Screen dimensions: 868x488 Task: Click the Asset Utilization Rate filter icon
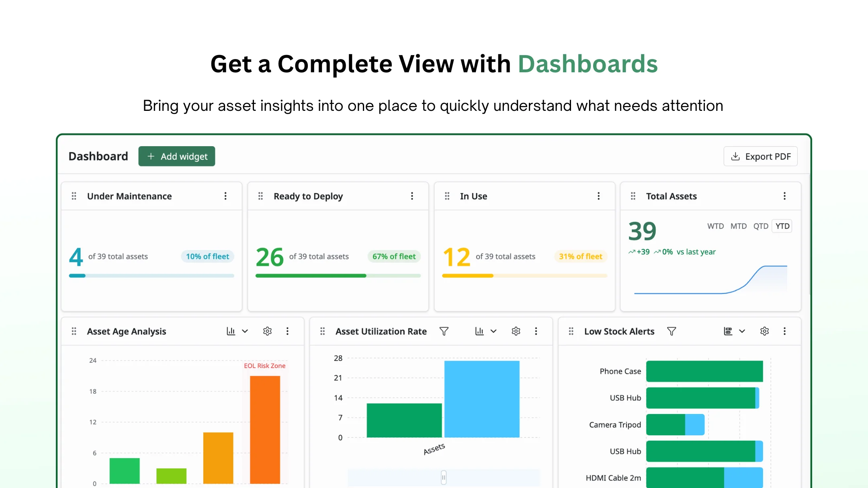pyautogui.click(x=444, y=331)
